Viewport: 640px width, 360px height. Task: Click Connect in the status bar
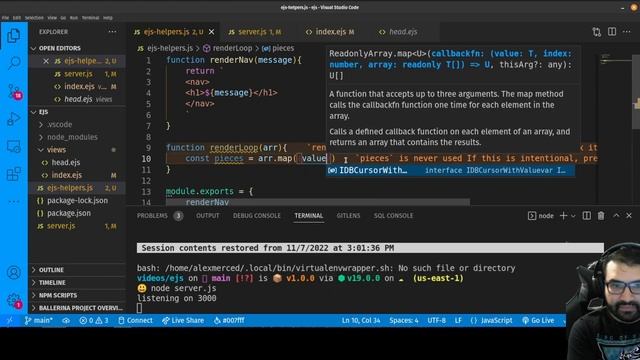(135, 321)
